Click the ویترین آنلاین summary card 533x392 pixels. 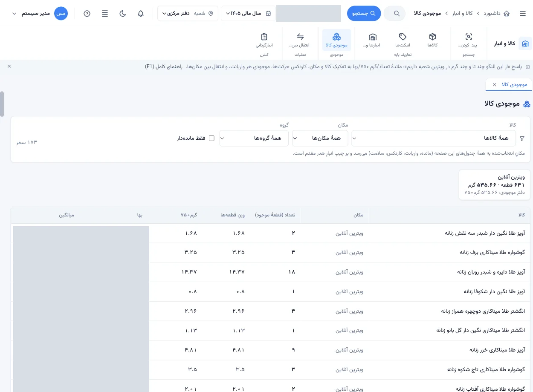494,184
